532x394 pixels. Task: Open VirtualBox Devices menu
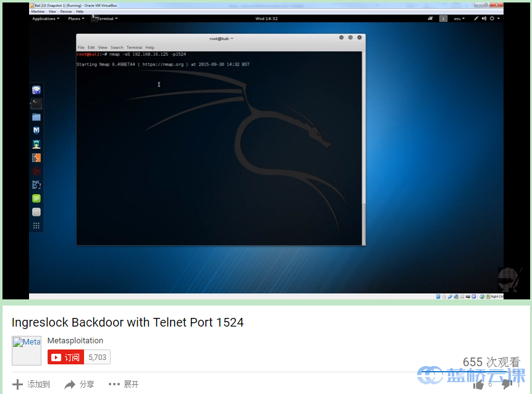tap(66, 12)
